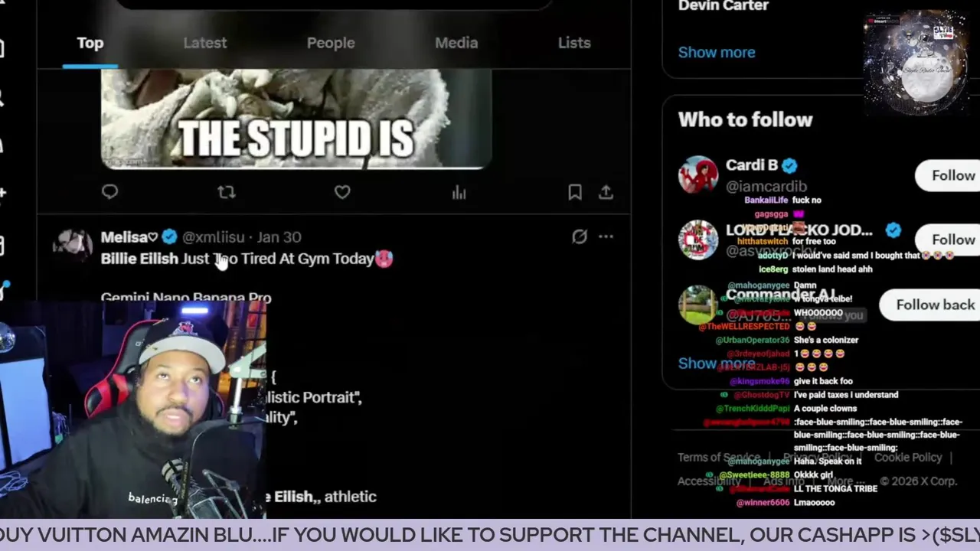The width and height of the screenshot is (980, 551).
Task: Click the Melisa username link
Action: [129, 237]
